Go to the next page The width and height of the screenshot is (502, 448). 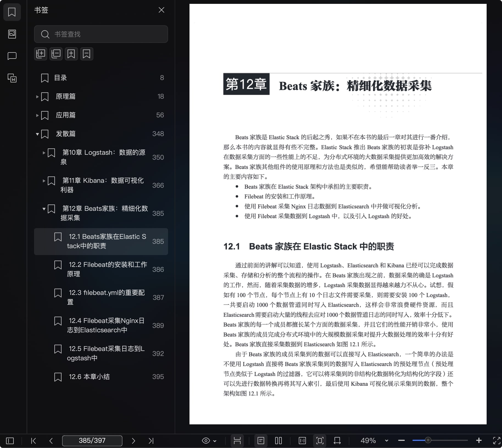(133, 441)
